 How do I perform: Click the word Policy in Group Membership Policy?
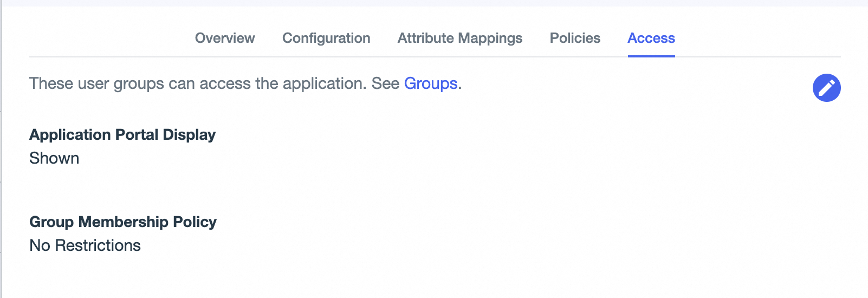click(195, 222)
